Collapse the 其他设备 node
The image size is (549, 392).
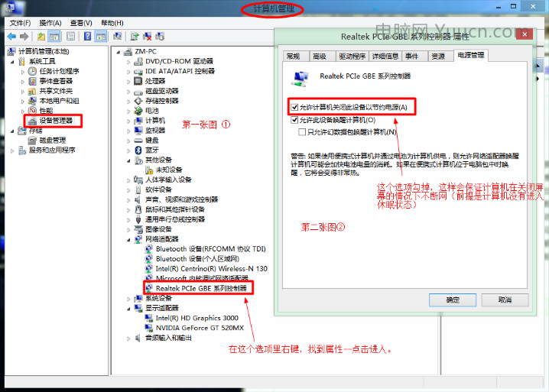coord(128,160)
